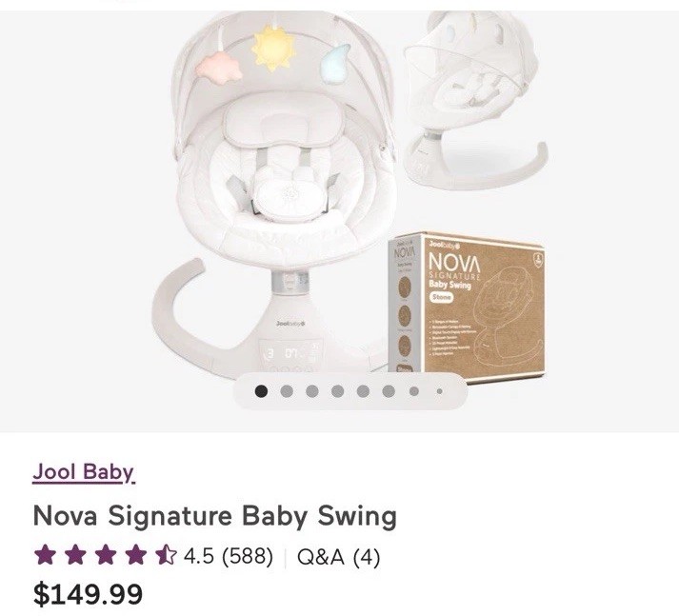679x616 pixels.
Task: Jump to the third carousel dot
Action: coord(312,389)
